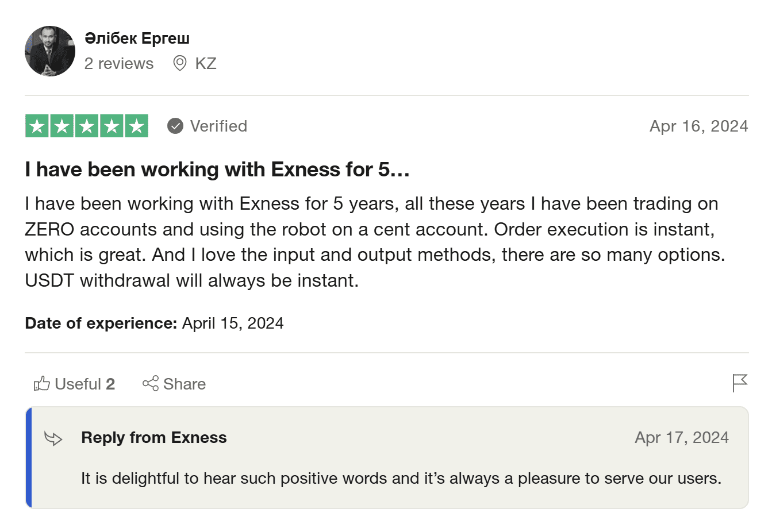Image resolution: width=772 pixels, height=532 pixels.
Task: Click the fifth green rating star
Action: pyautogui.click(x=136, y=126)
